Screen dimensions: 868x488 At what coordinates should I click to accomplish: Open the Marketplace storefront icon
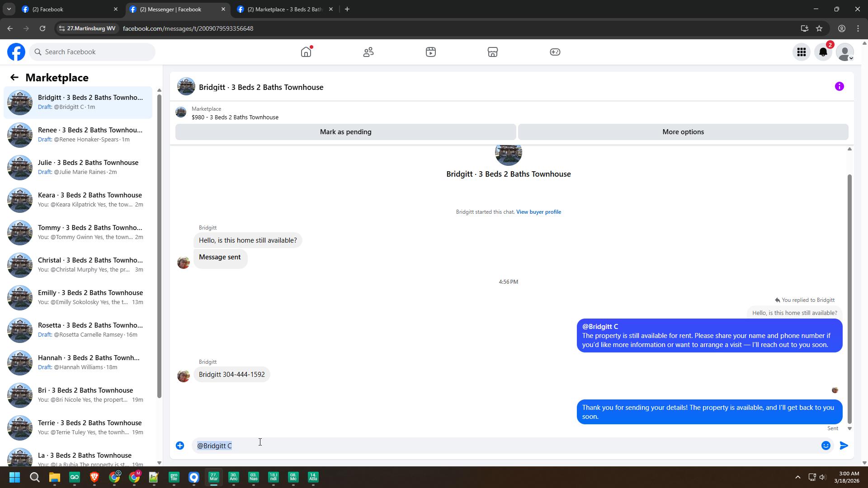coord(493,52)
